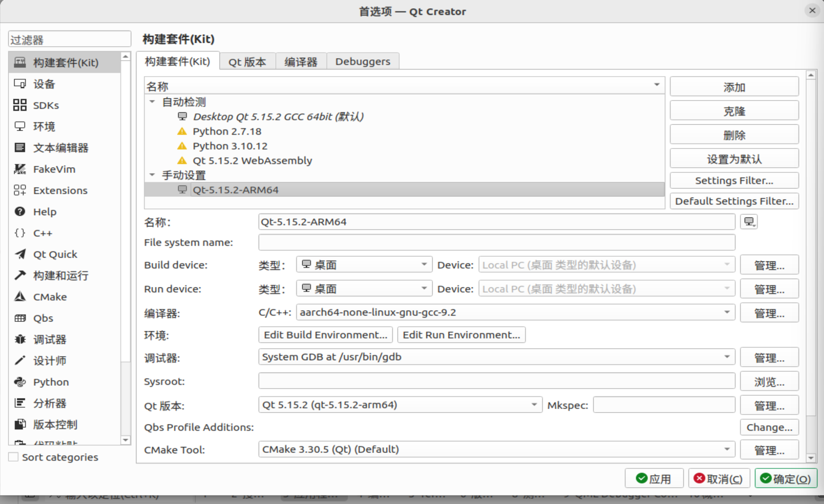Select the SDKs grid icon
Screen dimensions: 824x504
pos(20,105)
